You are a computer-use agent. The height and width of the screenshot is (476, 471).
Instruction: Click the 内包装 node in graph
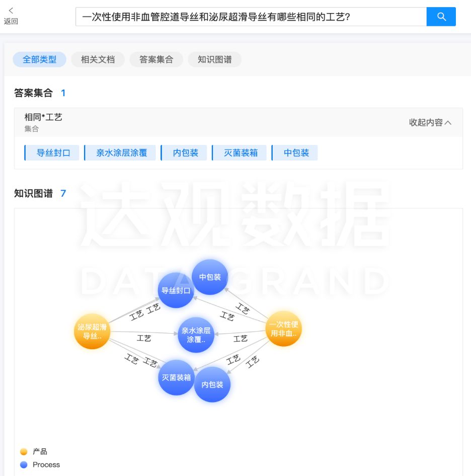click(212, 384)
